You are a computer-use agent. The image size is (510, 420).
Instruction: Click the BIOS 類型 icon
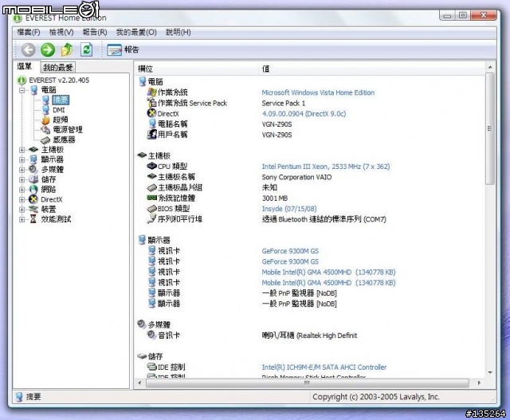click(152, 209)
